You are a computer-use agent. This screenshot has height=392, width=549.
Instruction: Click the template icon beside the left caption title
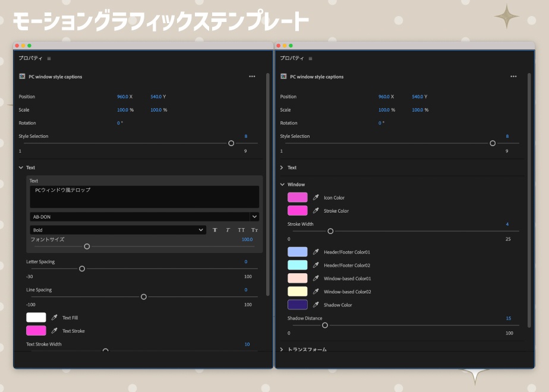pos(22,76)
